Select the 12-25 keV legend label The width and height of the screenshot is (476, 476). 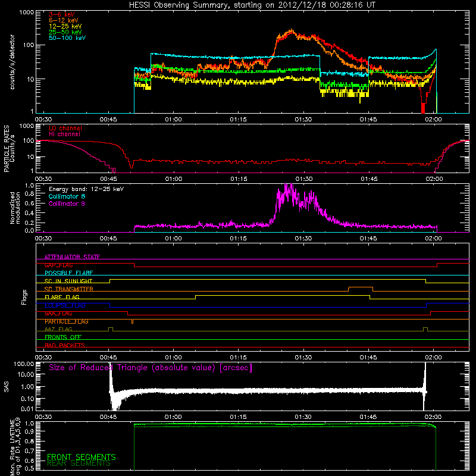click(65, 26)
